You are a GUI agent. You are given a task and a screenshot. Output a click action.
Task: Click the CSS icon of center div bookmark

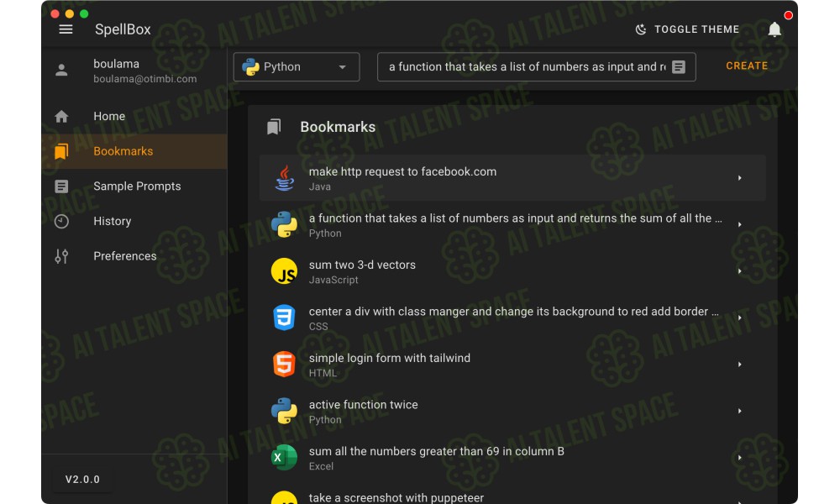click(285, 318)
